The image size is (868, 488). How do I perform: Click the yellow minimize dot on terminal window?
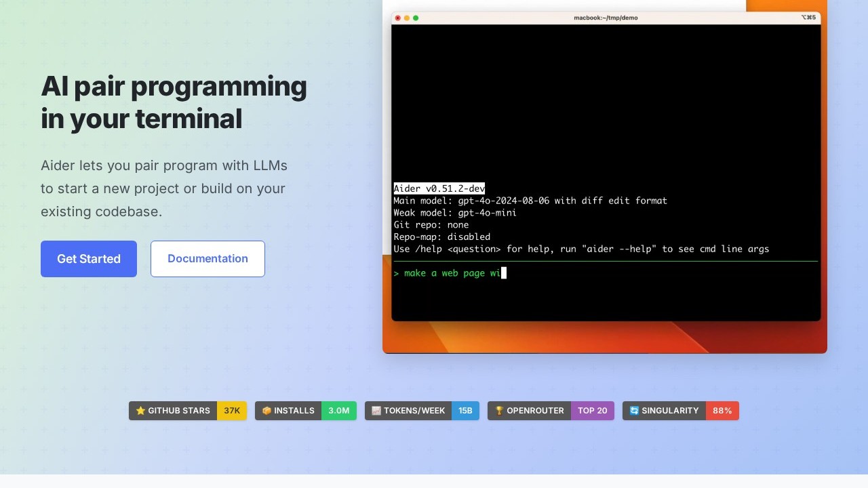tap(407, 18)
